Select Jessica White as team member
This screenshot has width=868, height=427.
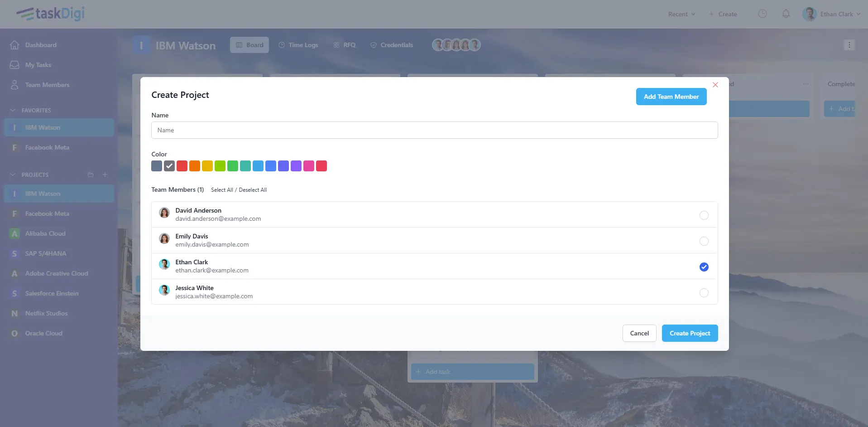tap(704, 293)
